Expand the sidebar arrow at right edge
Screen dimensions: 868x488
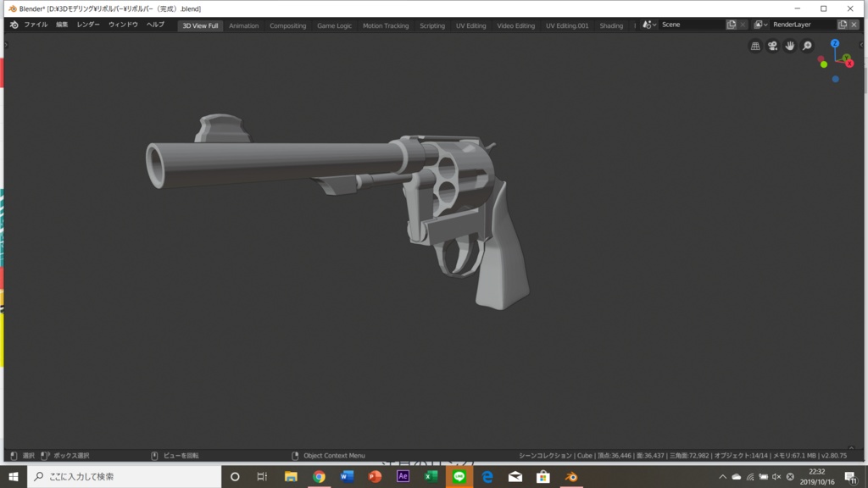[x=861, y=45]
